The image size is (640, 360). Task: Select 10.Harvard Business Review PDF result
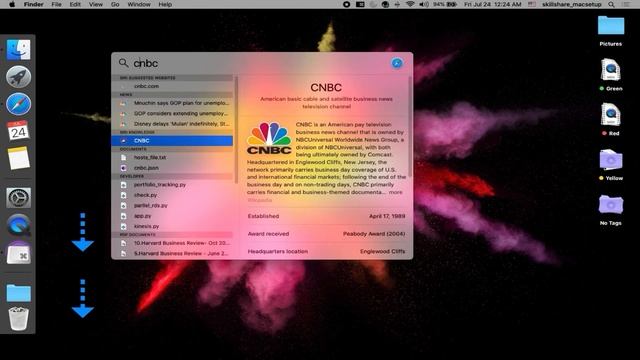coord(172,243)
